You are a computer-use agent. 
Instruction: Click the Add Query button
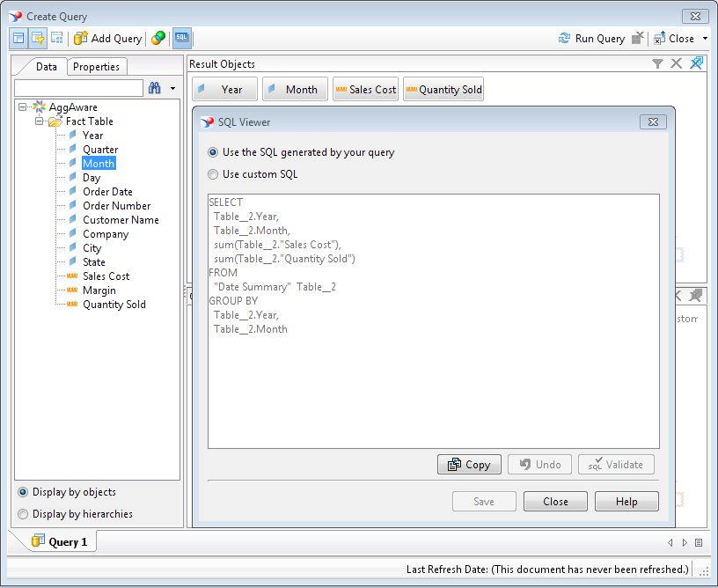pos(108,39)
